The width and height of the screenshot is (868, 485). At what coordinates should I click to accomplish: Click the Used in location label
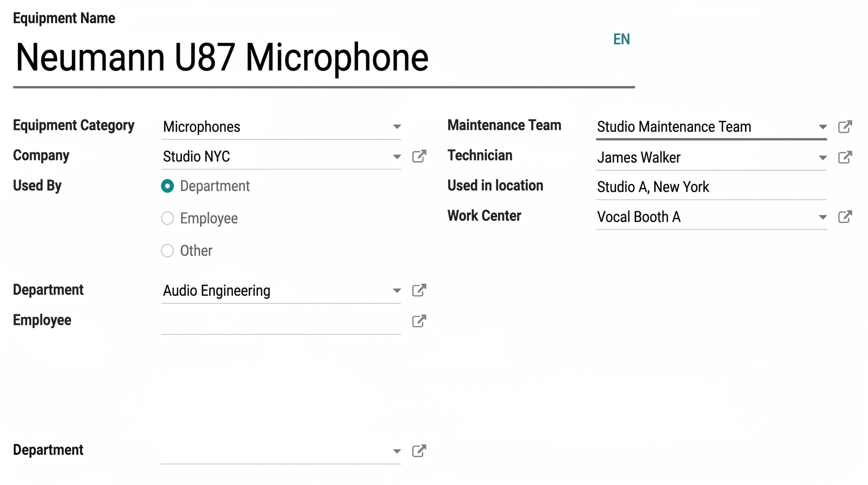(x=495, y=186)
